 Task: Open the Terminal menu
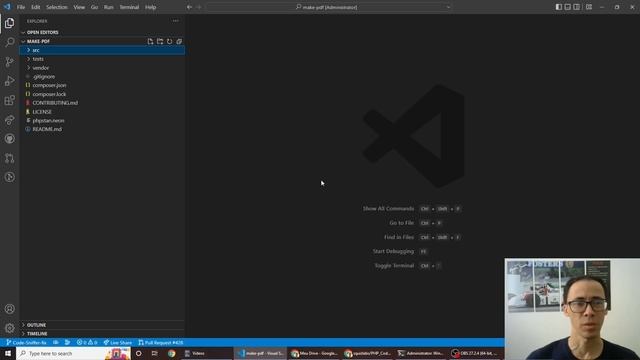pos(129,7)
